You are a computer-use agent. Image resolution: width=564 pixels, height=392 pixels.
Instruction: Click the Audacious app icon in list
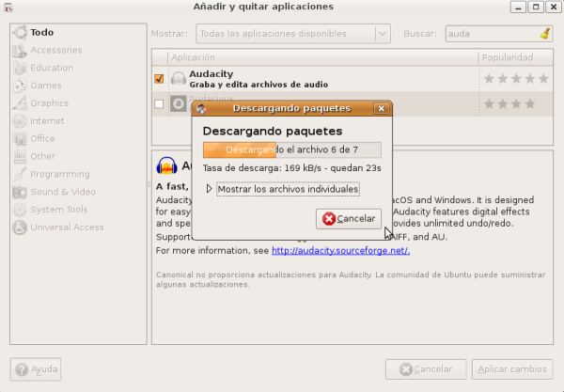[178, 103]
